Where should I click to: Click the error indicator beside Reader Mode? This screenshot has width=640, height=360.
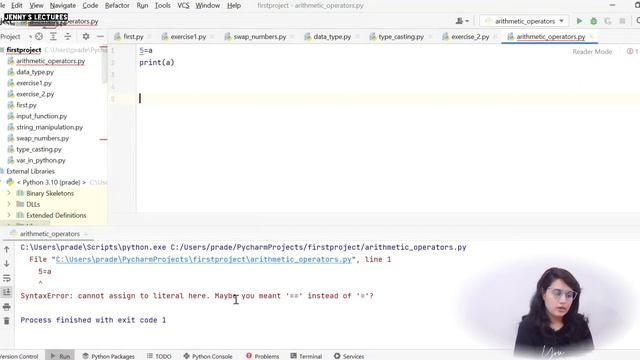point(632,51)
